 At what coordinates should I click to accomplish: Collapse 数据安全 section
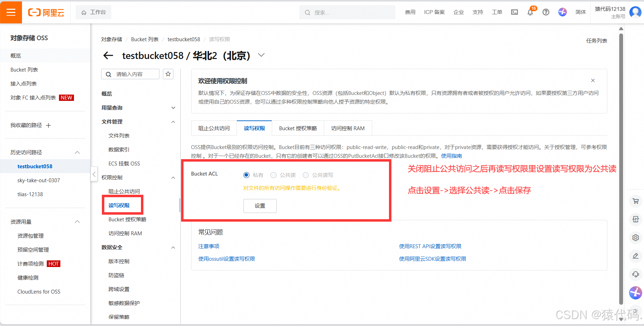pyautogui.click(x=173, y=247)
